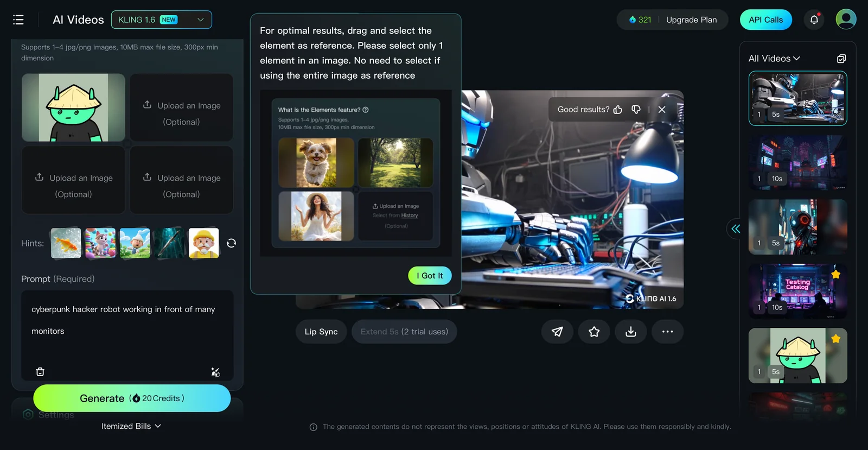The height and width of the screenshot is (450, 868).
Task: Share video with paper plane icon
Action: tap(557, 332)
